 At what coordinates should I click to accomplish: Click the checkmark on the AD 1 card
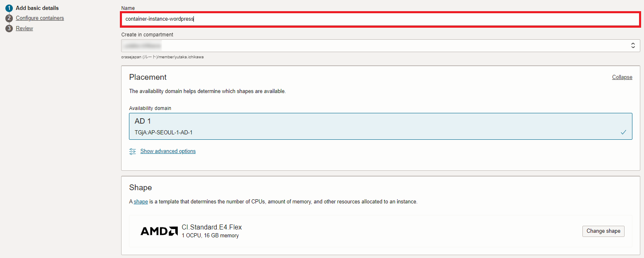[x=623, y=132]
